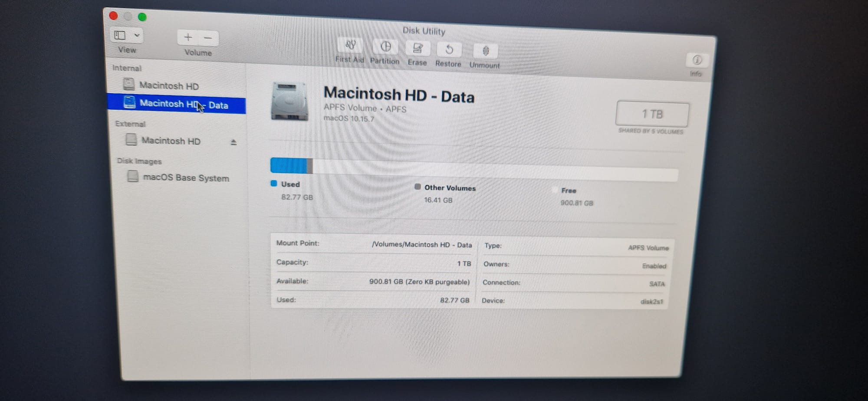Click the Device disk2s1 value

pos(651,302)
